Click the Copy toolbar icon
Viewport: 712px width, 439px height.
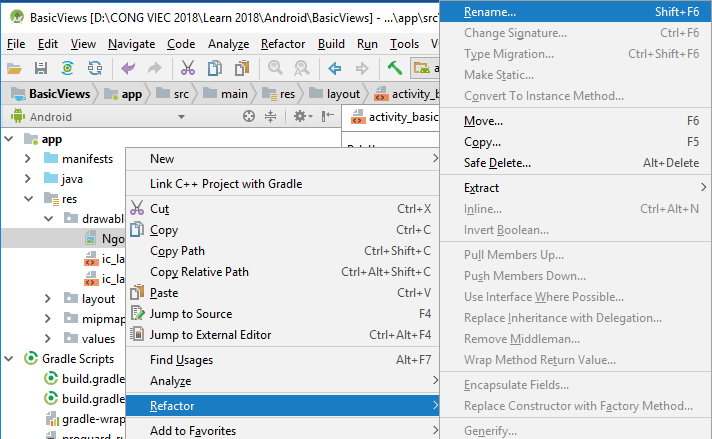pos(214,69)
